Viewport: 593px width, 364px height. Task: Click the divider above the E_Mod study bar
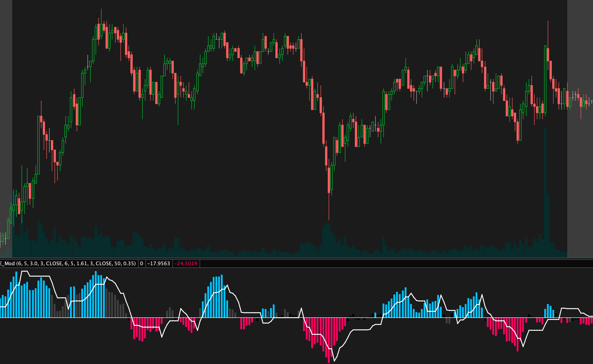coord(296,258)
